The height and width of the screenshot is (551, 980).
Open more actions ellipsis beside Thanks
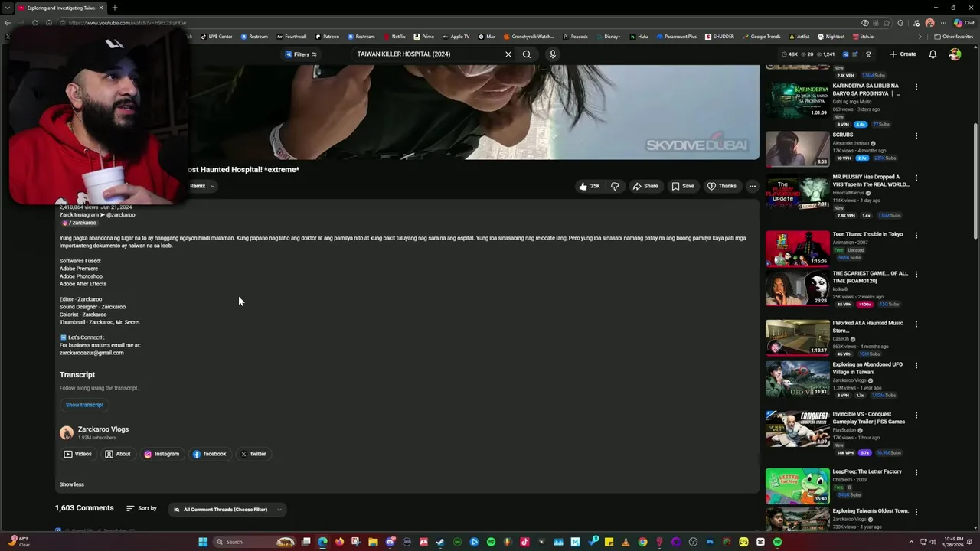click(x=753, y=186)
